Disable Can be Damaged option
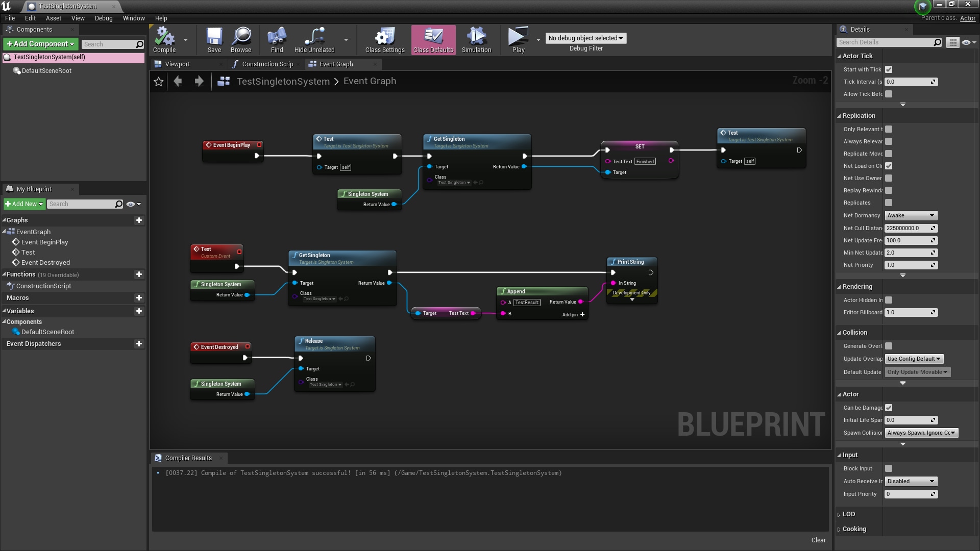The height and width of the screenshot is (551, 980). point(889,408)
